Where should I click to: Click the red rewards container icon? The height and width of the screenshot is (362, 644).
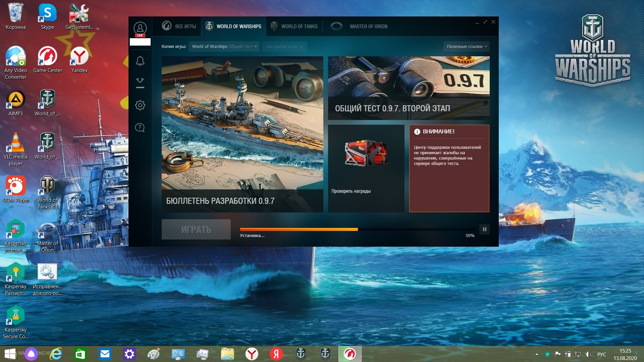pos(366,153)
